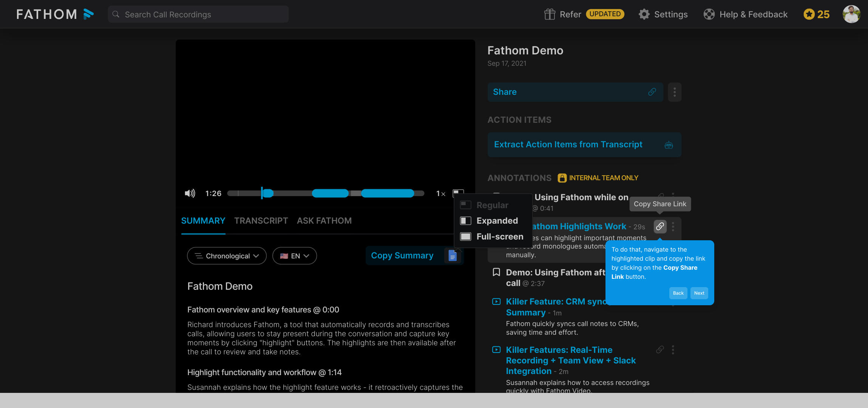Open Killer Features: Real-Time Recording clip title
Viewport: 868px width, 408px height.
pos(571,360)
